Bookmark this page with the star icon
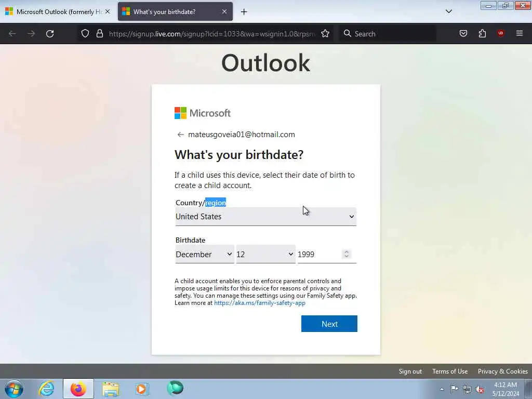532x399 pixels. click(x=325, y=34)
